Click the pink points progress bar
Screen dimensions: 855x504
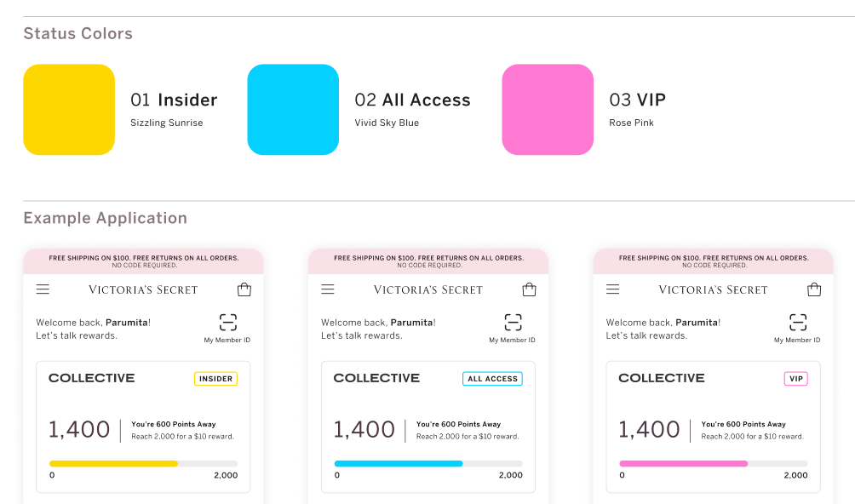[683, 463]
